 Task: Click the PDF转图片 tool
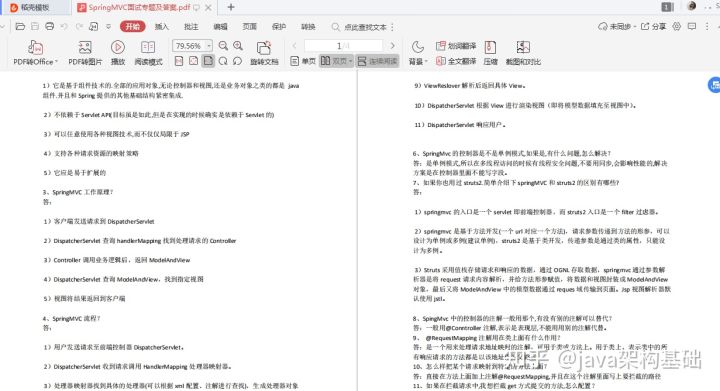coord(85,52)
